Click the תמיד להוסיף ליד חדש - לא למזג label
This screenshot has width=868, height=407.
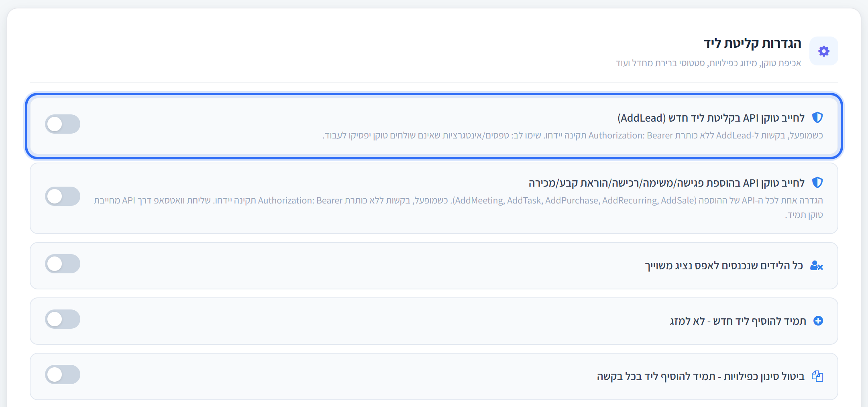[x=738, y=321]
